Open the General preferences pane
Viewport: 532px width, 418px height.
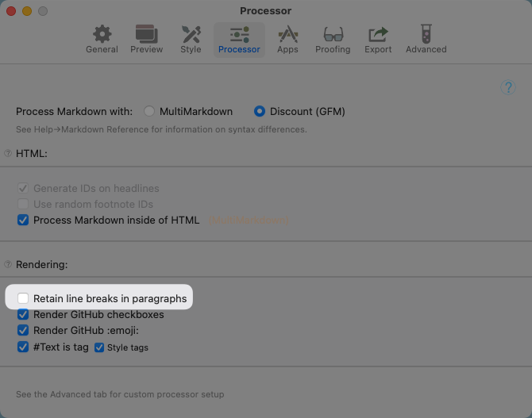102,39
